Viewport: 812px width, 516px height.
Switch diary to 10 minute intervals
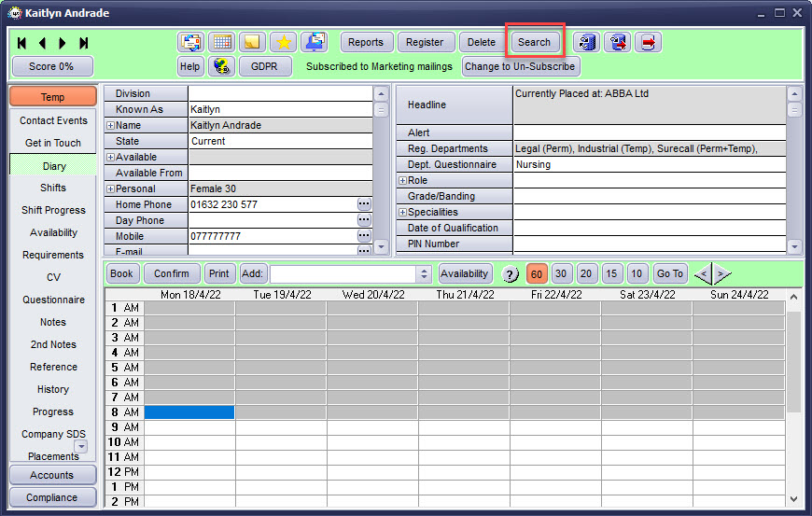pos(637,273)
